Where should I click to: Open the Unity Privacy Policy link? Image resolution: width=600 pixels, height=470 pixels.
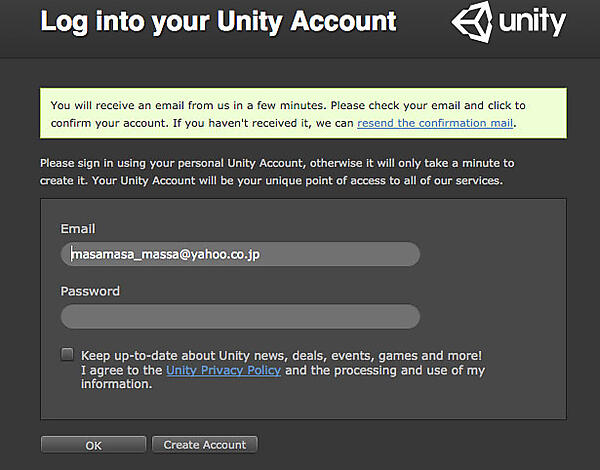(x=223, y=370)
